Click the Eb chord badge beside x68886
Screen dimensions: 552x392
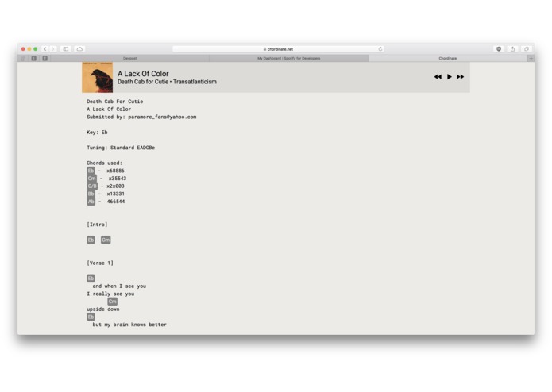(91, 171)
